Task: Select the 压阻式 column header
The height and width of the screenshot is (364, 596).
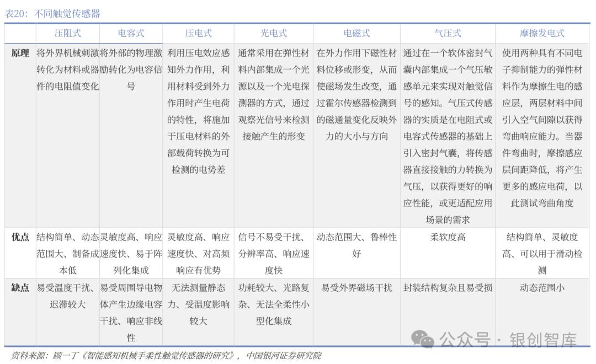Action: [68, 34]
